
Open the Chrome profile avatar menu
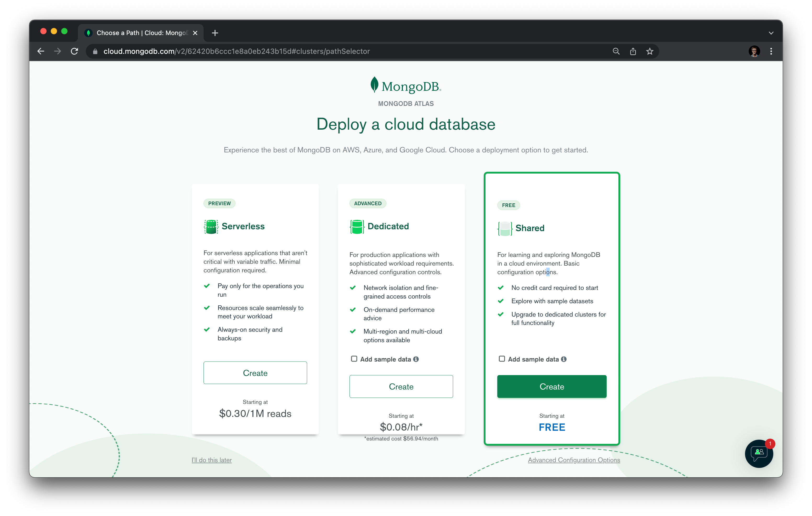click(x=754, y=51)
